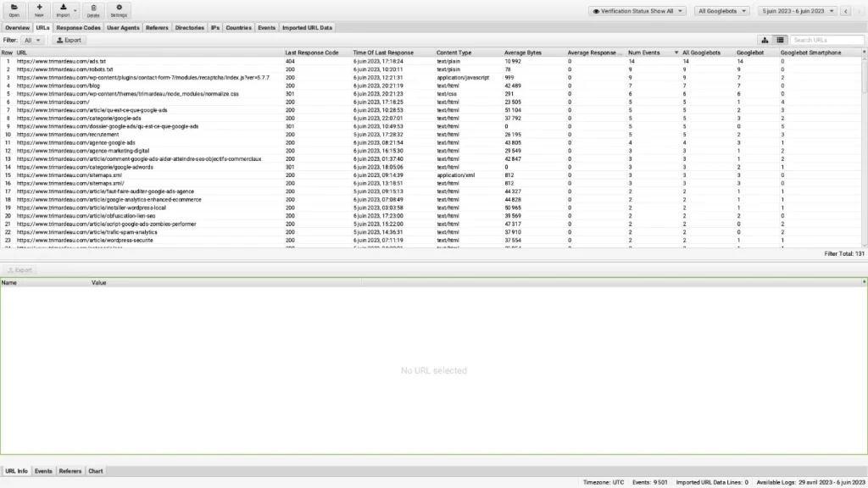Select the wordpress-securite URL row
Viewport: 868px width, 488px height.
(431, 240)
